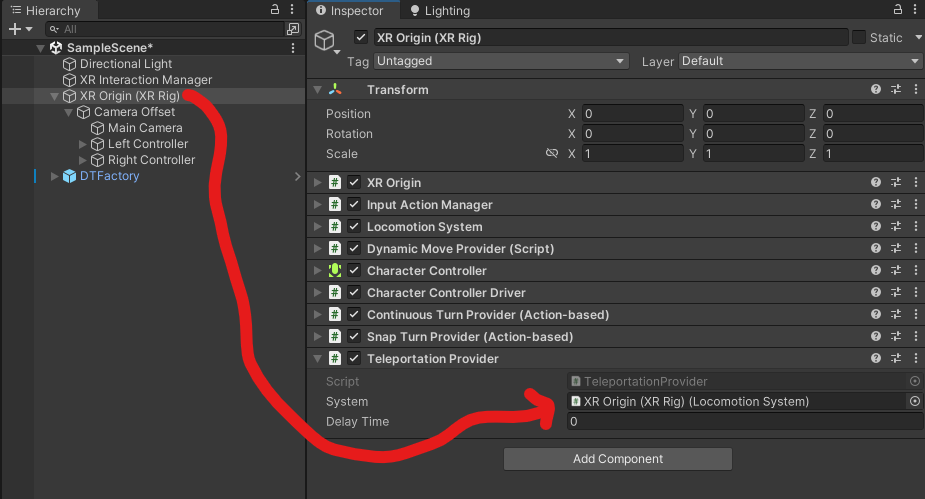Disable Character Controller Driver component

pyautogui.click(x=354, y=292)
